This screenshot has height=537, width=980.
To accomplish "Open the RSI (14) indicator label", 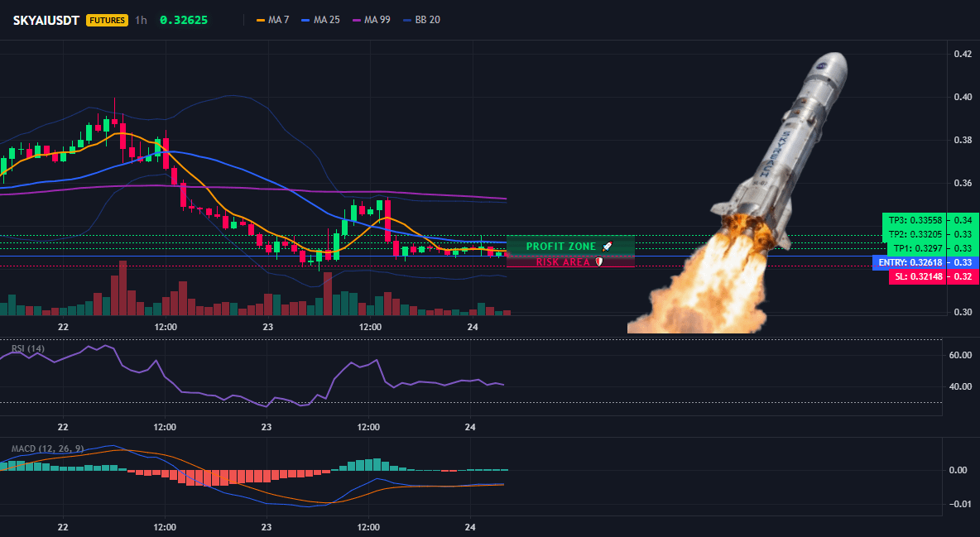I will [x=28, y=348].
